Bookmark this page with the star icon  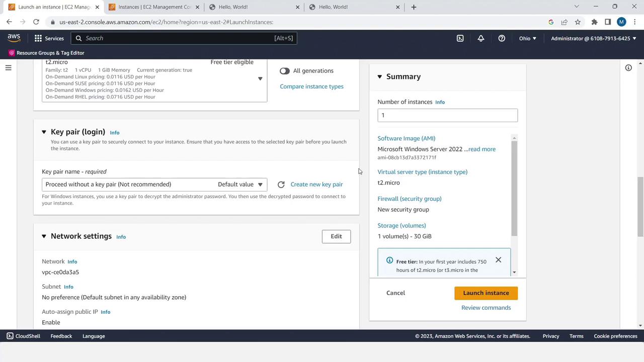click(578, 22)
